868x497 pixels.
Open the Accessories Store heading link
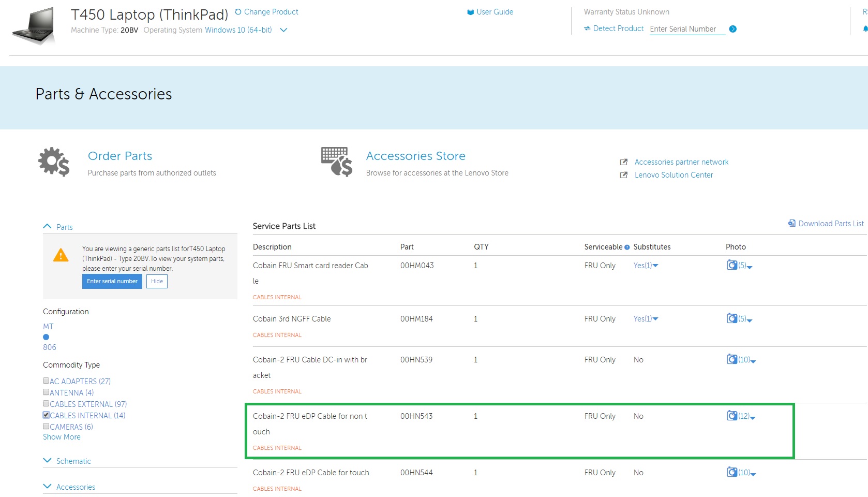click(x=416, y=156)
